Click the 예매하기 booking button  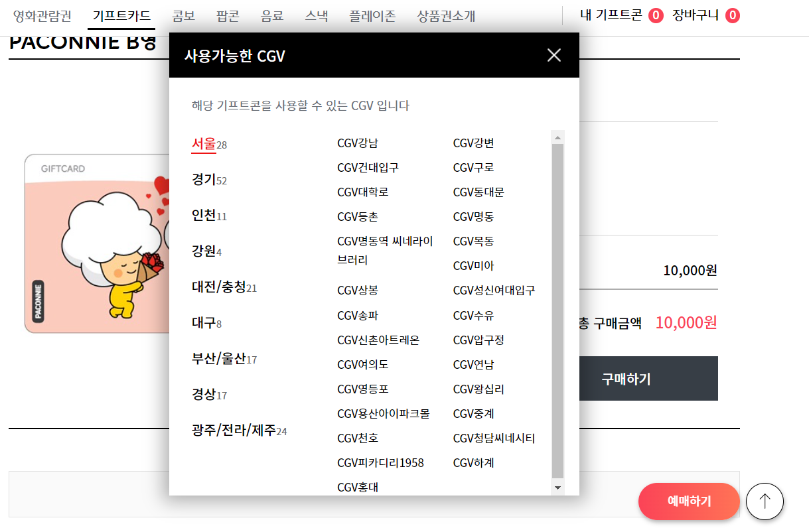click(x=689, y=501)
